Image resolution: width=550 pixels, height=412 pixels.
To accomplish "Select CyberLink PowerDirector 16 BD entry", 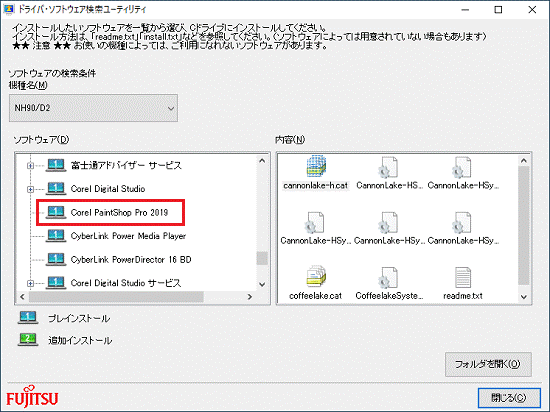I will click(131, 259).
